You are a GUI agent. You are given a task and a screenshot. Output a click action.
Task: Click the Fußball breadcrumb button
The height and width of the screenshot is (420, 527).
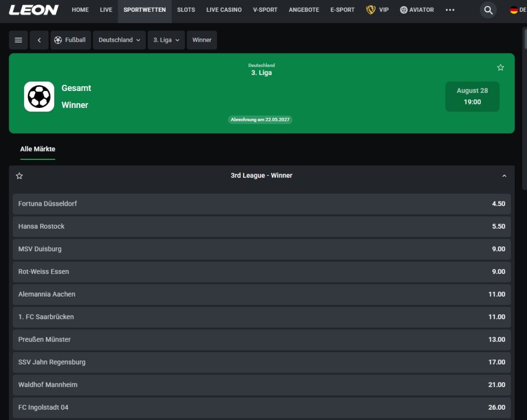tap(71, 40)
